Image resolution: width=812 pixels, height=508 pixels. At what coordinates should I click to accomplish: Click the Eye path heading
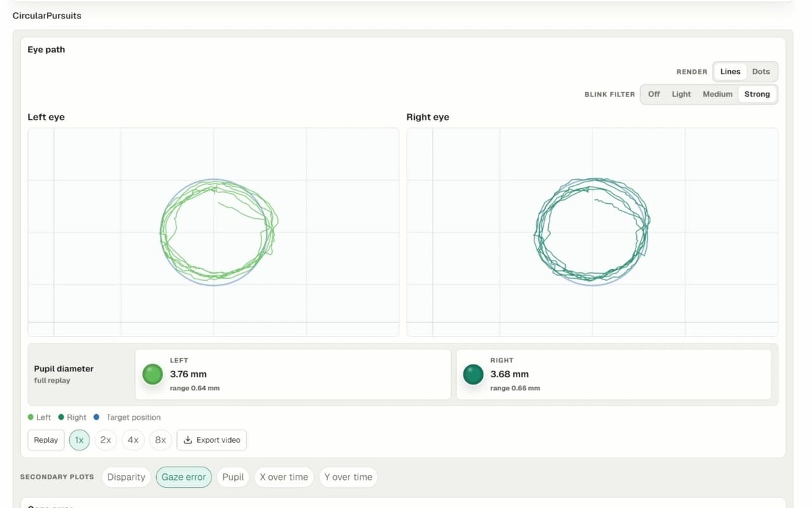46,50
